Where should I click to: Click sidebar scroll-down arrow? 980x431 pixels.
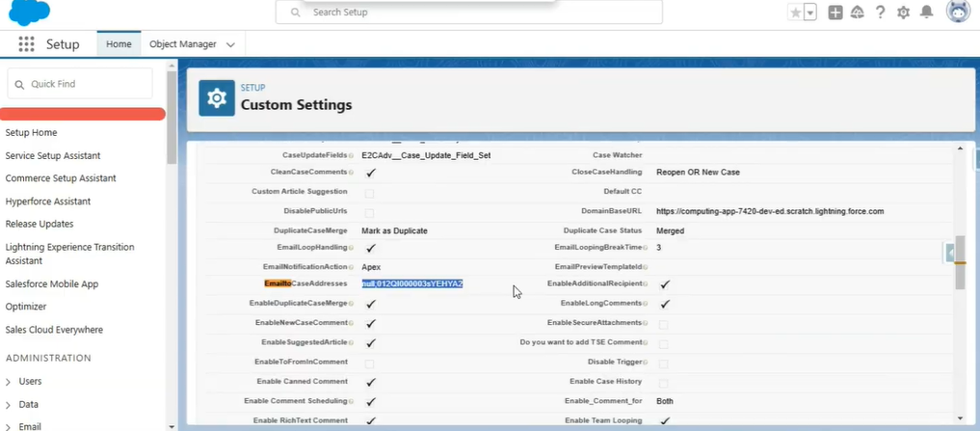(x=172, y=426)
